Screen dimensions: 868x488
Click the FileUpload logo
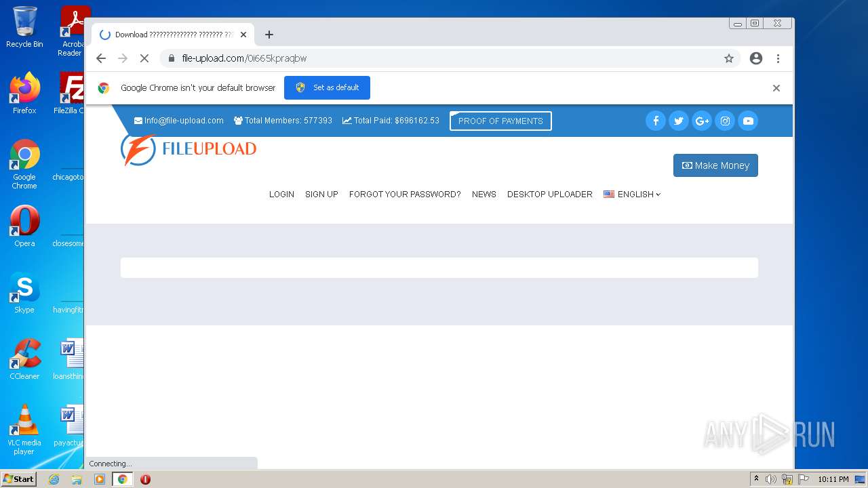coord(189,149)
